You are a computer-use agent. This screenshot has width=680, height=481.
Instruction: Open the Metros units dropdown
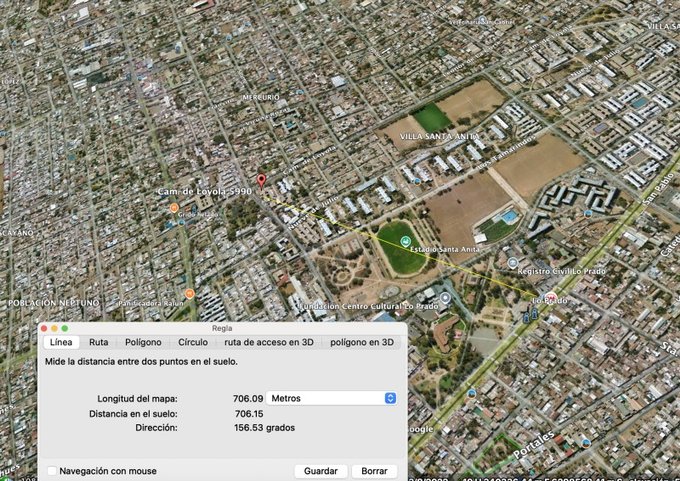[x=332, y=398]
